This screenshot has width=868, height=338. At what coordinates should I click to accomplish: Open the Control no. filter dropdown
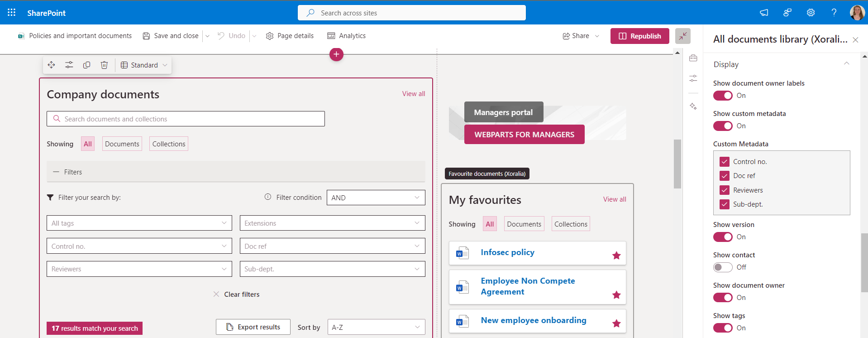click(139, 246)
